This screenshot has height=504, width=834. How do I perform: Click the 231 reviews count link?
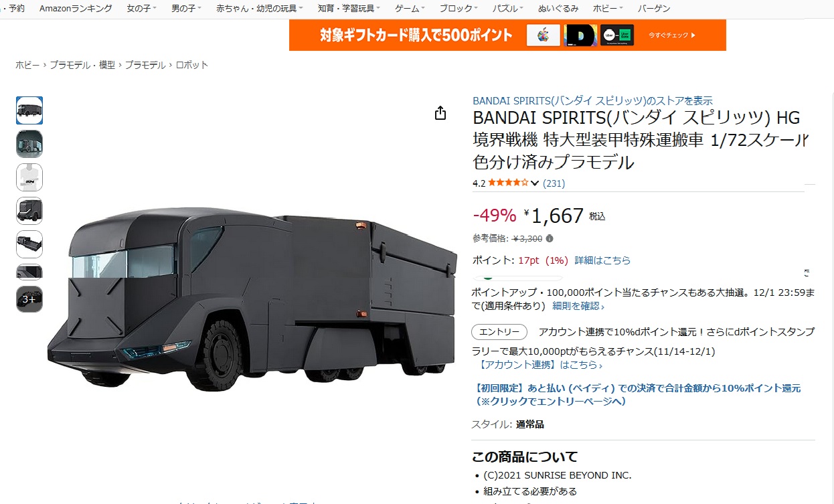coord(554,183)
